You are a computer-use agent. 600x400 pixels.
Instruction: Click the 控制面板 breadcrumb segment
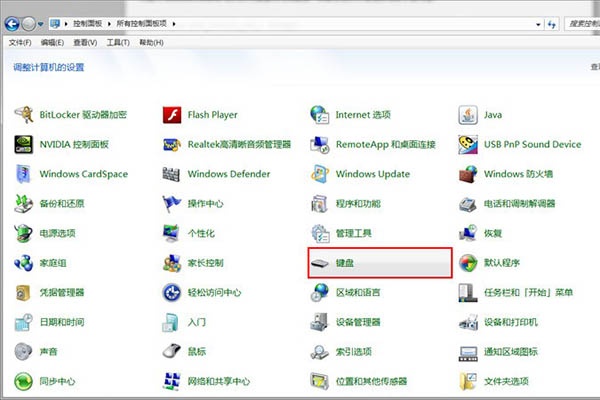[88, 24]
